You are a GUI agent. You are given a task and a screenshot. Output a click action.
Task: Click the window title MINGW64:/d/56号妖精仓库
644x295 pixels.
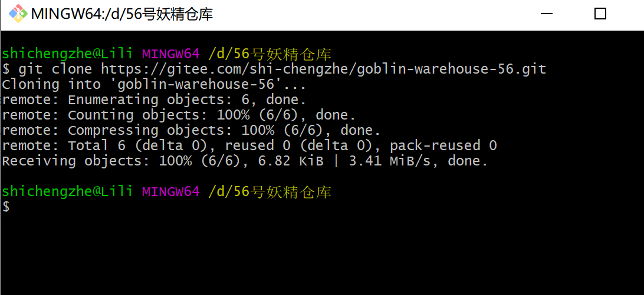click(x=122, y=14)
